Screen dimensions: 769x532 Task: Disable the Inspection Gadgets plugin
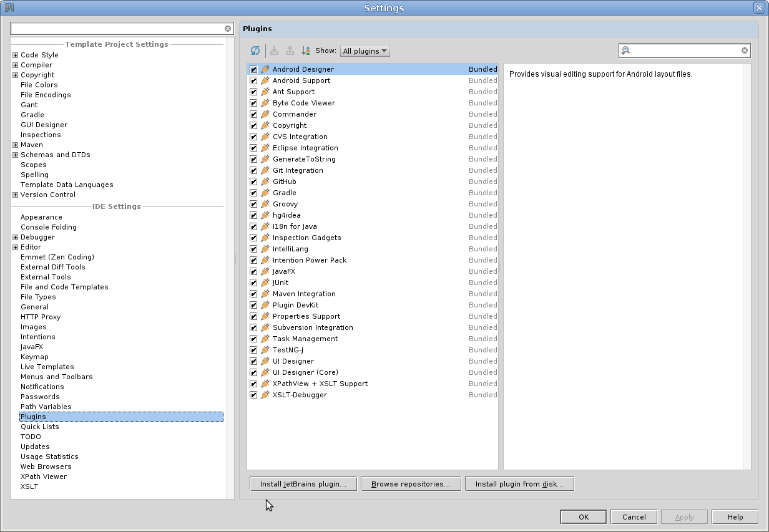(x=253, y=238)
